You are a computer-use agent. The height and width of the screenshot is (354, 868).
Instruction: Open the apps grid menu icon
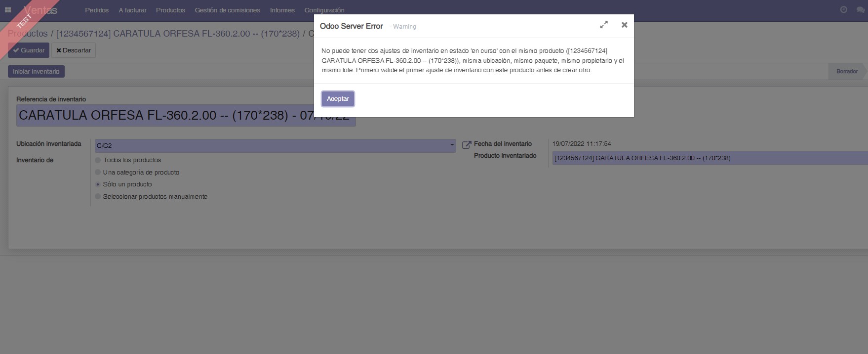(x=8, y=10)
